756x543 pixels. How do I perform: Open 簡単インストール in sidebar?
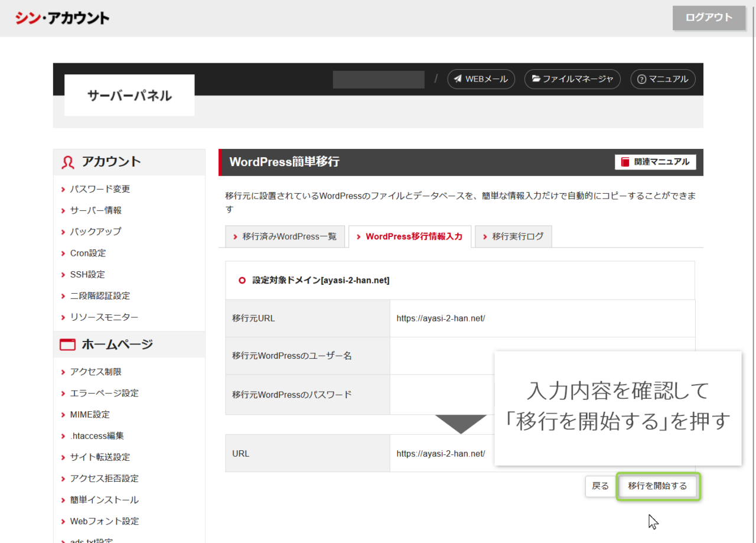pos(104,500)
